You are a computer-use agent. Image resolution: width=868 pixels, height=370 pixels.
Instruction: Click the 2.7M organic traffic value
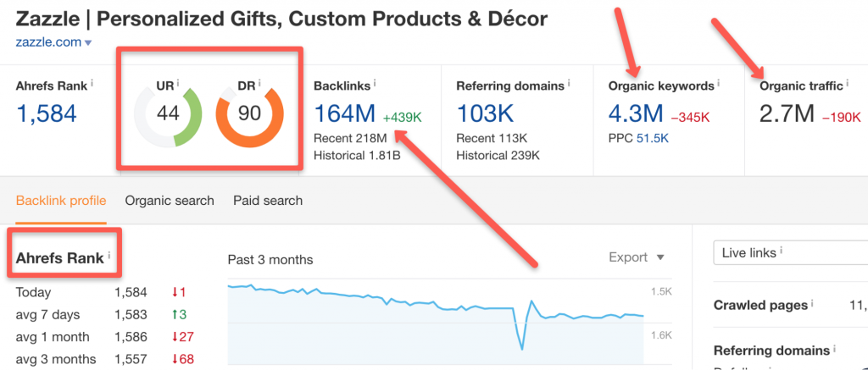[x=787, y=113]
